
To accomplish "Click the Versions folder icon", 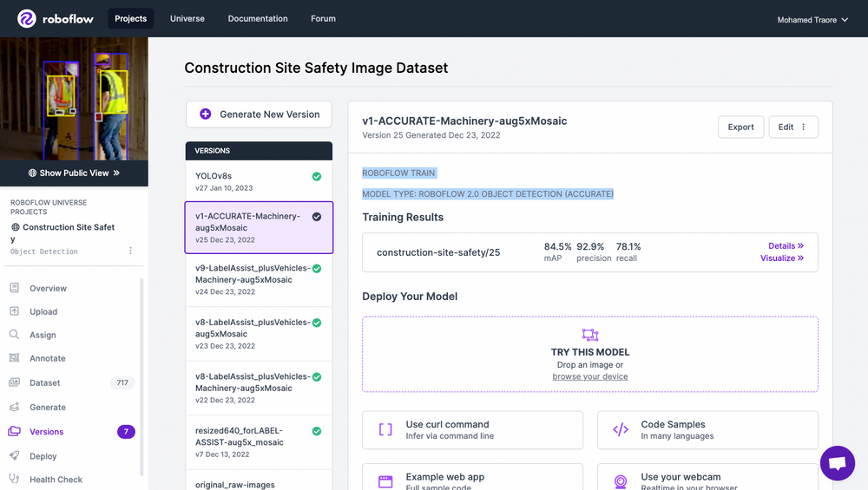I will pyautogui.click(x=15, y=431).
